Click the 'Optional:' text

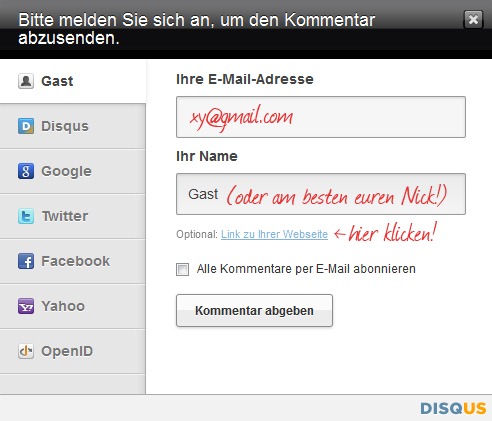tap(197, 234)
